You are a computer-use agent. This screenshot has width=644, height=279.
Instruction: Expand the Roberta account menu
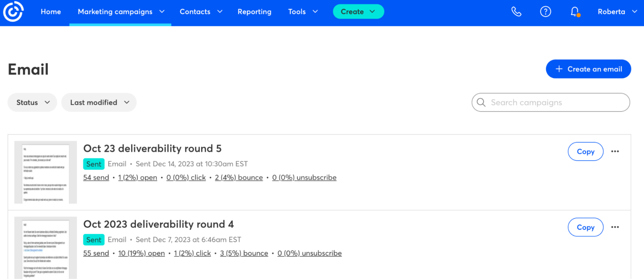pos(616,11)
